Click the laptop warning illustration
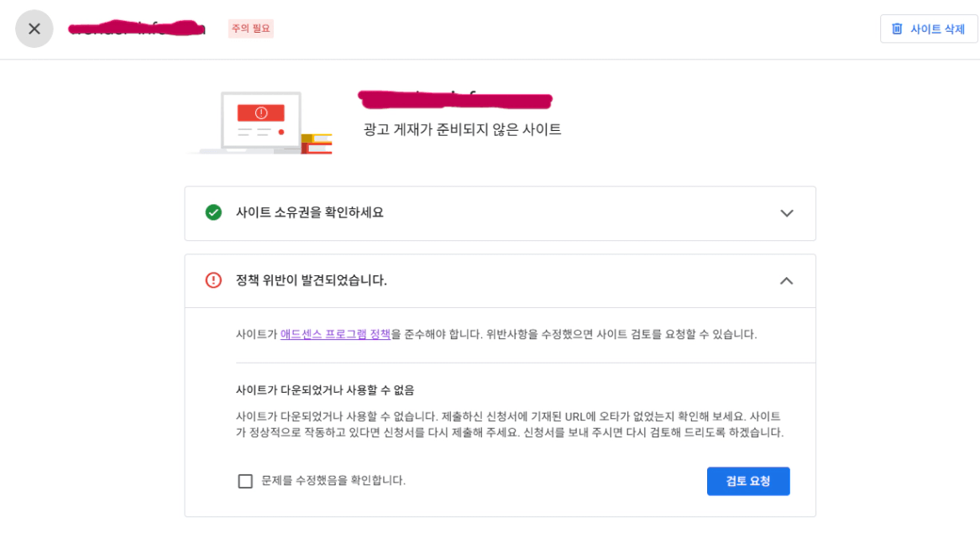The image size is (980, 538). (260, 123)
